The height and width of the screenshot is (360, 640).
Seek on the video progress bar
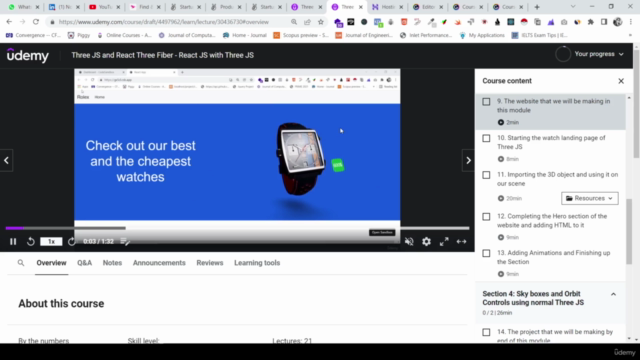237,228
